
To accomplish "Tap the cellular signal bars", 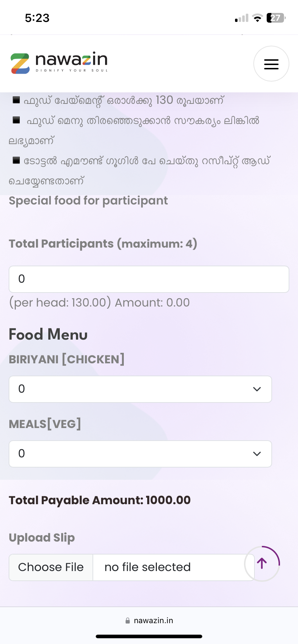I will tap(241, 18).
